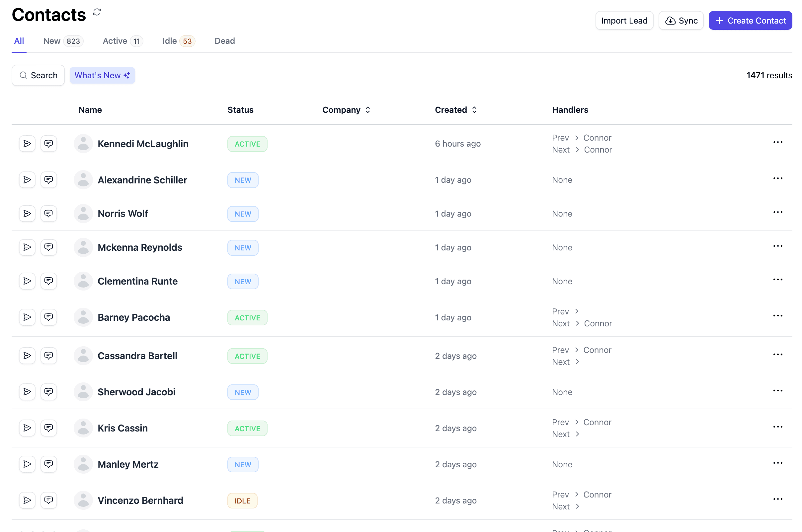Click the refresh icon beside Contacts title
802x532 pixels.
pos(97,12)
